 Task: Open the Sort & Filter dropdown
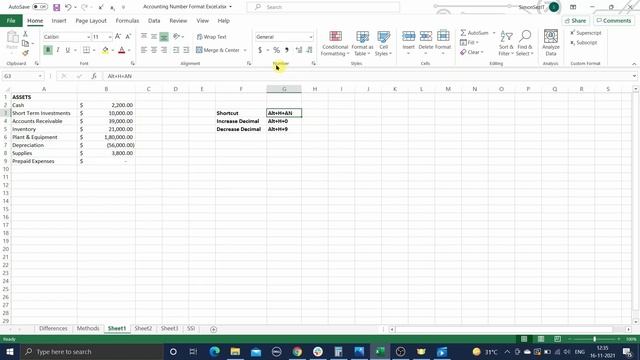[506, 43]
